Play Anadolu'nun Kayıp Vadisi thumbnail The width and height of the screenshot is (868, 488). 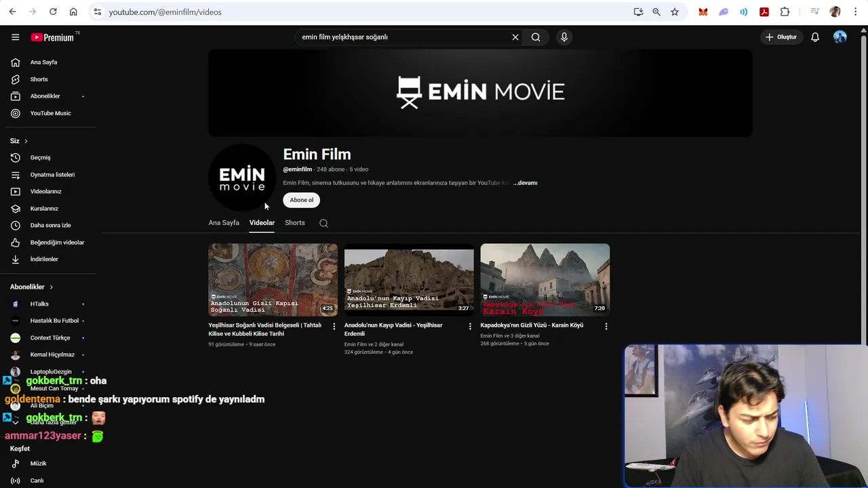[x=409, y=280]
